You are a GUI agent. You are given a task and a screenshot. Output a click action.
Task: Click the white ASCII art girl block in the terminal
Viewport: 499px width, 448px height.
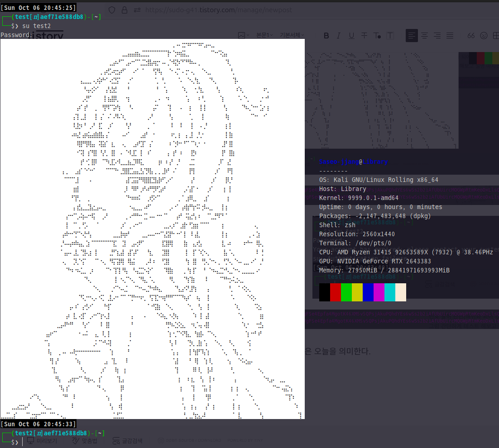pyautogui.click(x=153, y=229)
